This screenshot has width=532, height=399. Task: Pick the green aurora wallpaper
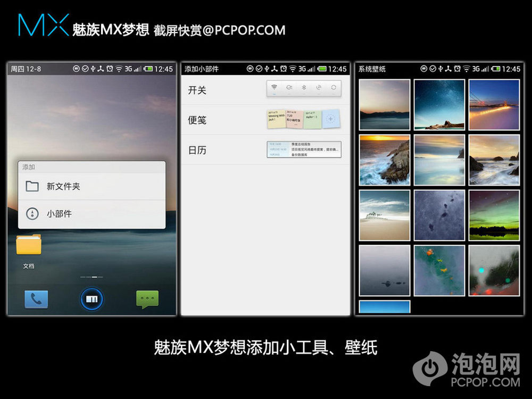494,215
